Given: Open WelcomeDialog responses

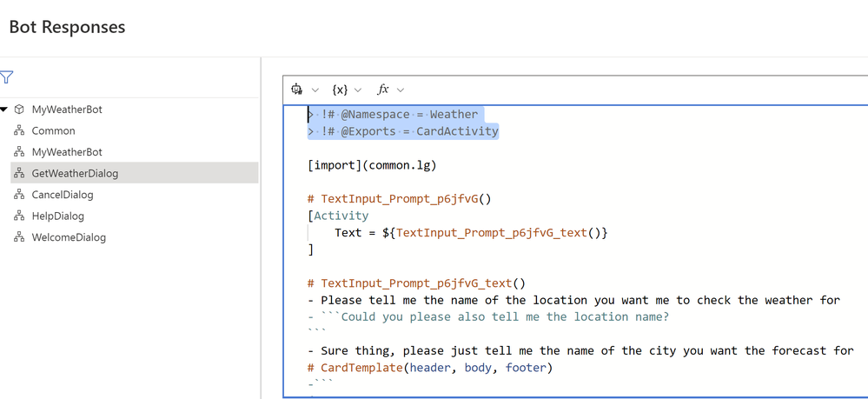Looking at the screenshot, I should tap(69, 237).
